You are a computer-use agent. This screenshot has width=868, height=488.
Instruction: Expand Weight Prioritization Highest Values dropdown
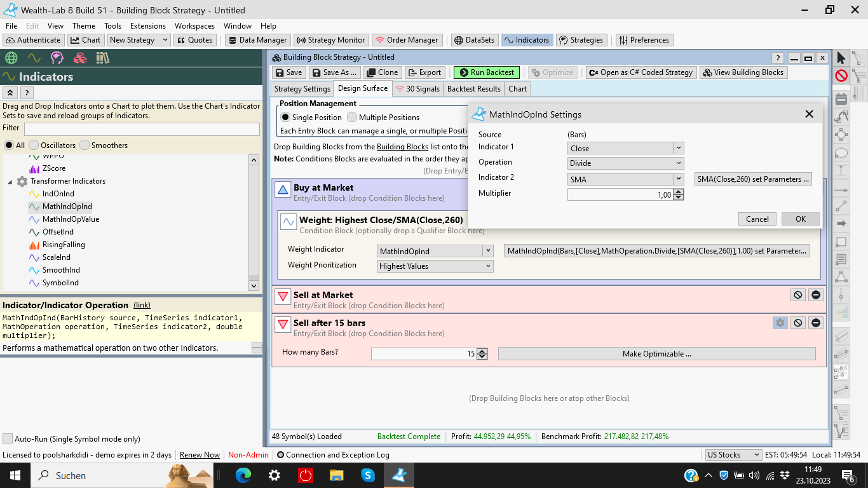[435, 266]
